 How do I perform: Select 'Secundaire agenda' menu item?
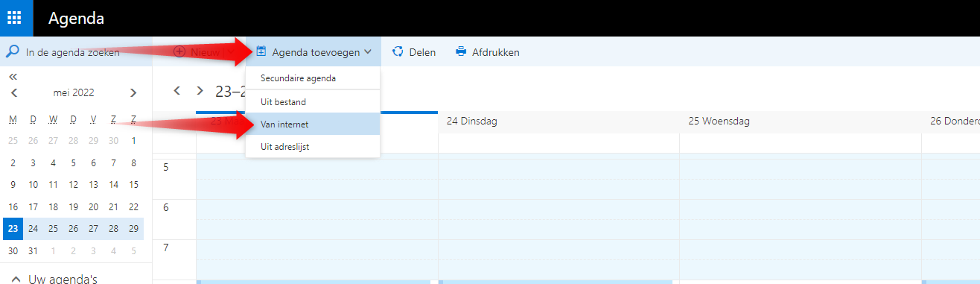(313, 78)
